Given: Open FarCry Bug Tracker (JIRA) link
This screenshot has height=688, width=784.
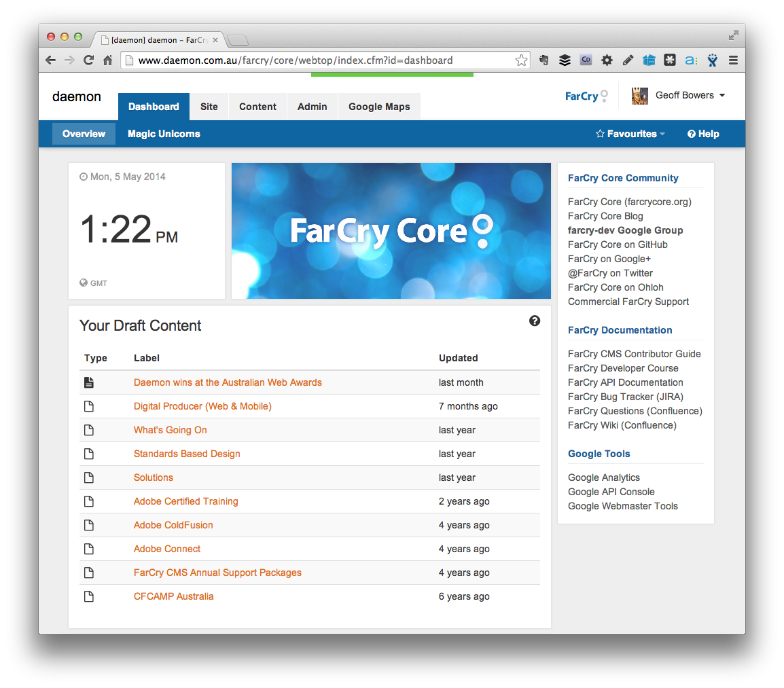Looking at the screenshot, I should 626,397.
